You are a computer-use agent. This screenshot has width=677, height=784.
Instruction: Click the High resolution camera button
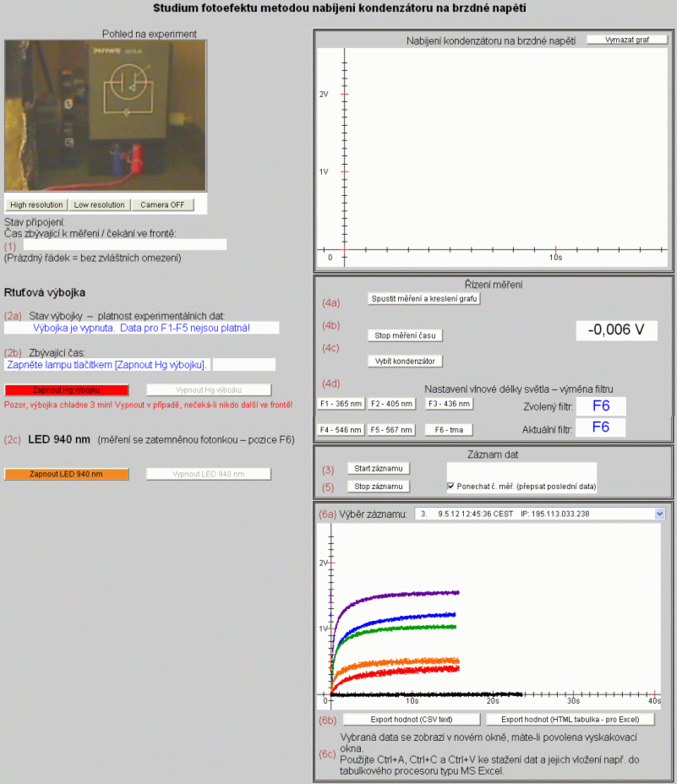[x=36, y=205]
